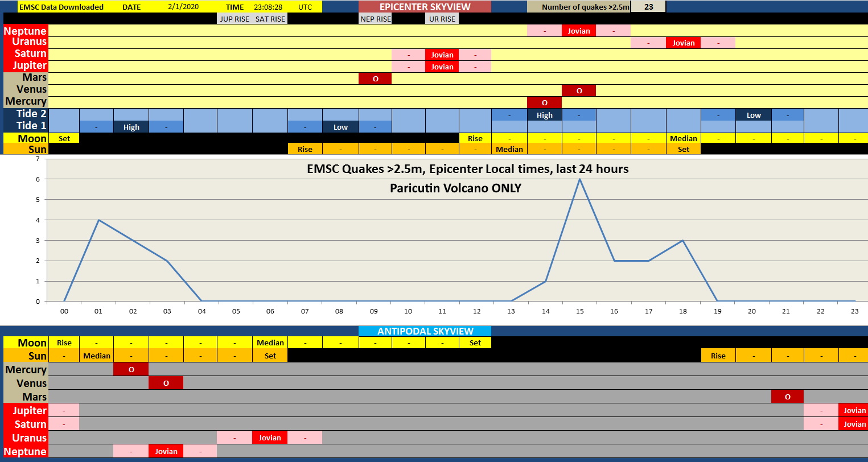Select the red O cell in Epicenter Mercury row
Screen dimensions: 868x462
[544, 102]
